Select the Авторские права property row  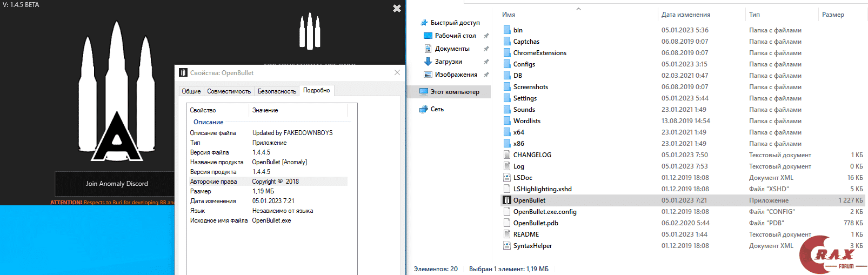tap(268, 182)
